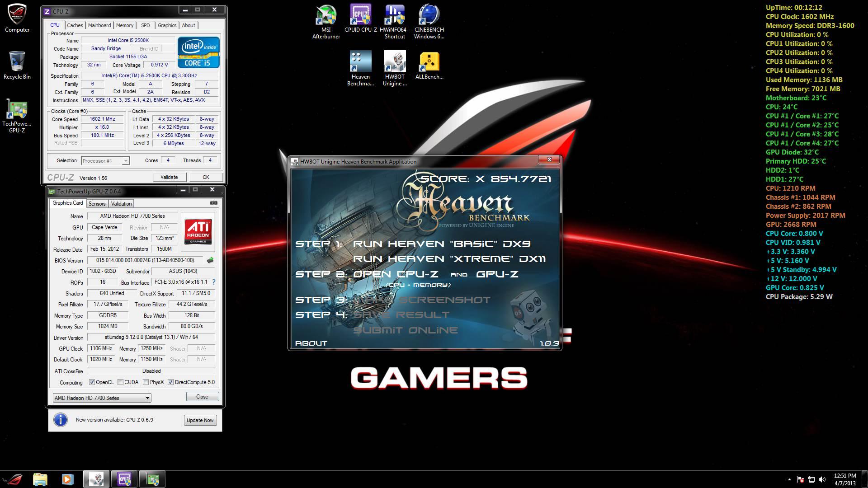Click GPU-Z link in HWBOT step 2
The image size is (868, 488).
pyautogui.click(x=497, y=274)
